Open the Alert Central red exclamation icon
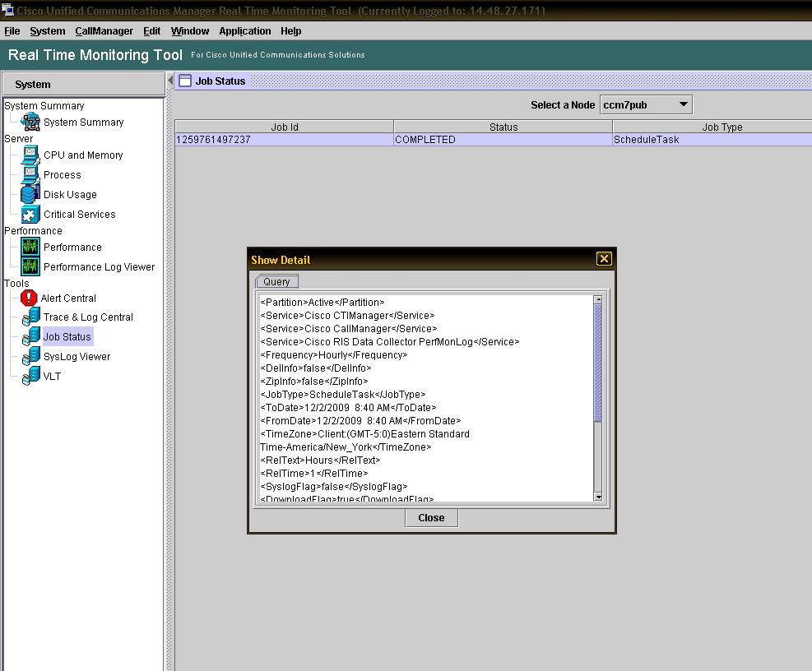This screenshot has width=812, height=671. (29, 298)
